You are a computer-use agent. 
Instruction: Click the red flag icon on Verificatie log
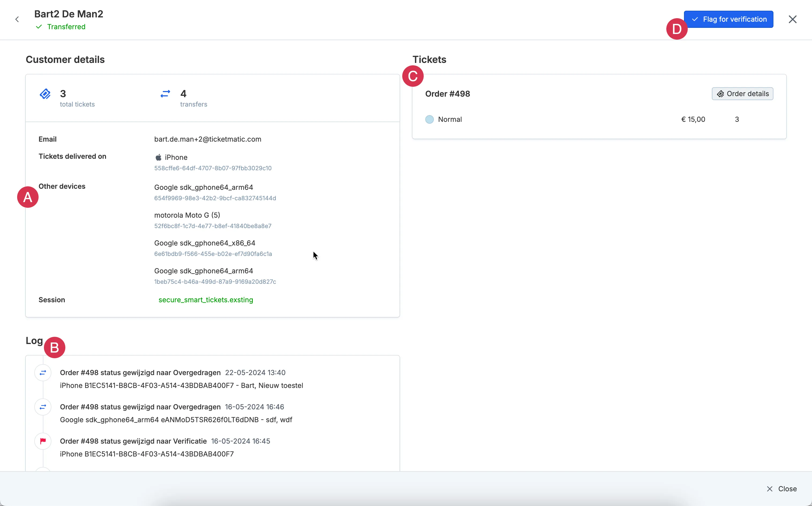43,441
